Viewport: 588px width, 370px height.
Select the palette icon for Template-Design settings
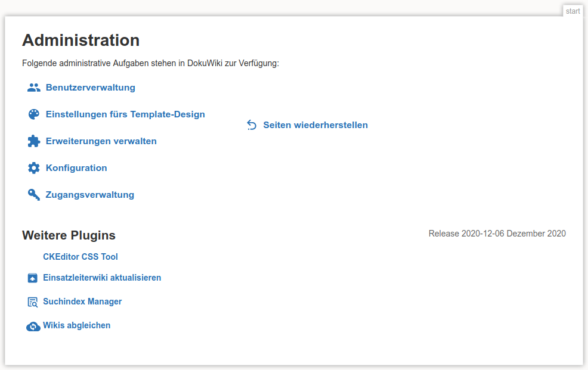[34, 114]
